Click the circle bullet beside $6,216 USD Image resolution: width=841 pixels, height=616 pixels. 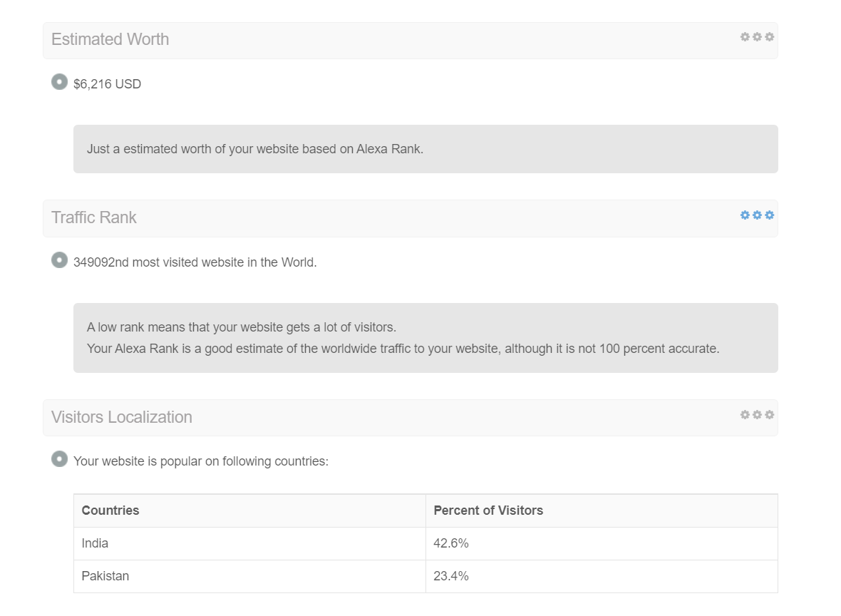[x=60, y=82]
